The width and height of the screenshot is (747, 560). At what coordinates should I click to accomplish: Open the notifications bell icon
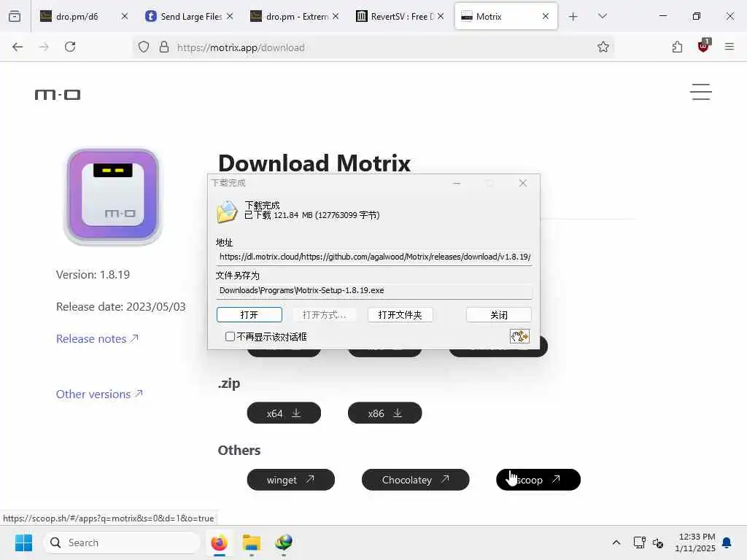tap(727, 542)
